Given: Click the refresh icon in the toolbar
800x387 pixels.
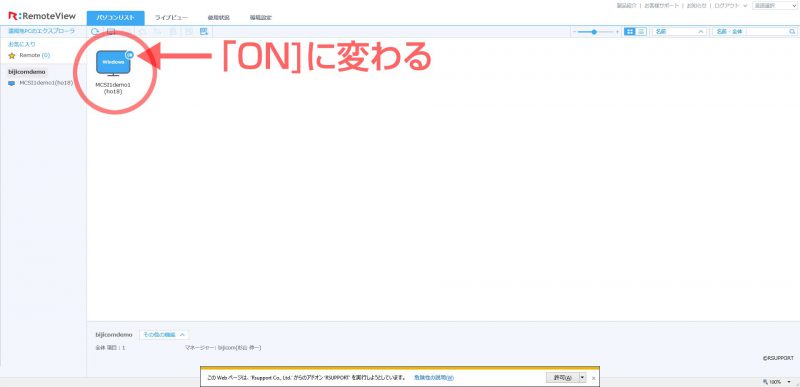Looking at the screenshot, I should point(95,32).
